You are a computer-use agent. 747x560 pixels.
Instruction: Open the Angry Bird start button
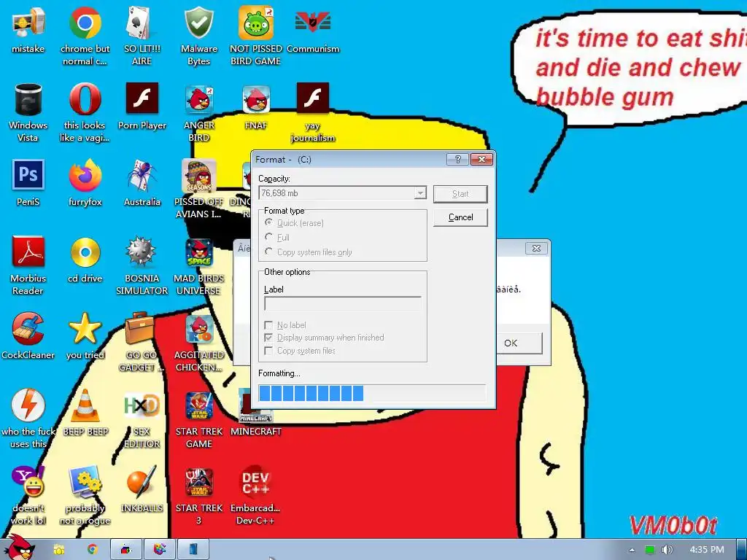(x=19, y=548)
